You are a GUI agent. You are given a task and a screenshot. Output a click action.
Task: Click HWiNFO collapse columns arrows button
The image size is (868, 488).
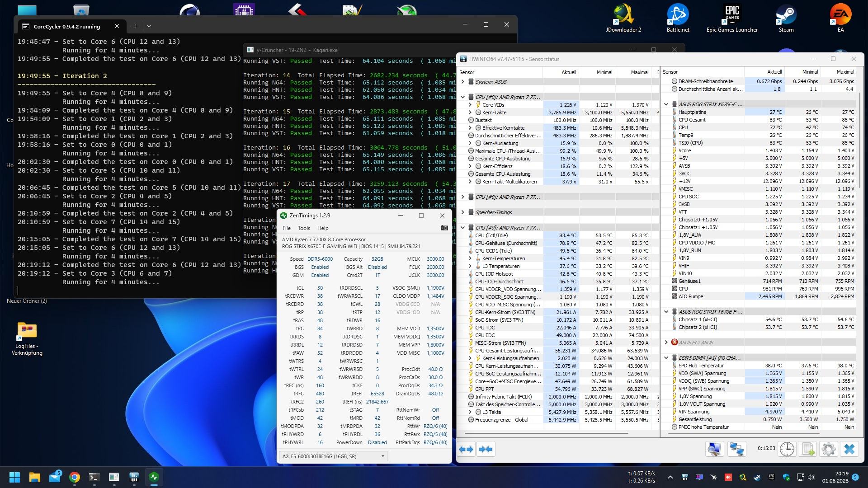pyautogui.click(x=486, y=449)
